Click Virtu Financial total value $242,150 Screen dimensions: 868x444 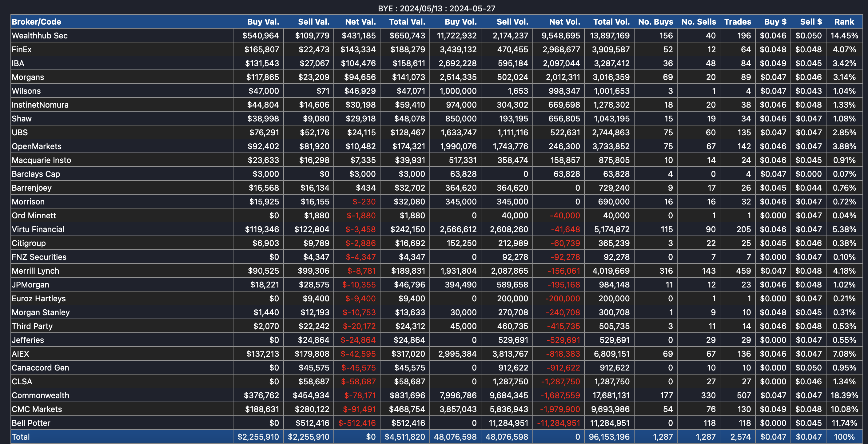point(407,229)
